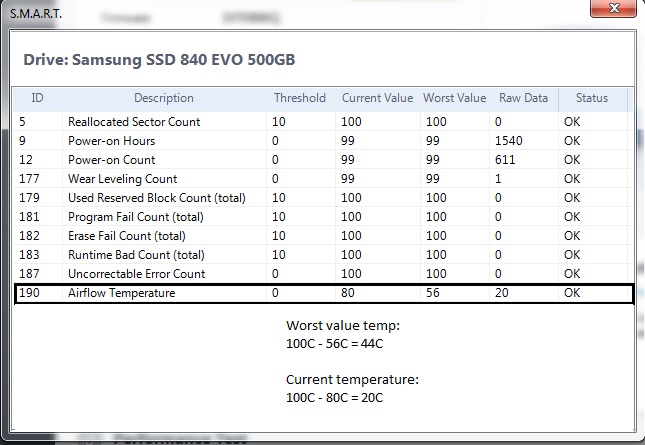Screen dimensions: 645x445
Task: Click OK status of Airflow Temperature row
Action: click(x=572, y=293)
